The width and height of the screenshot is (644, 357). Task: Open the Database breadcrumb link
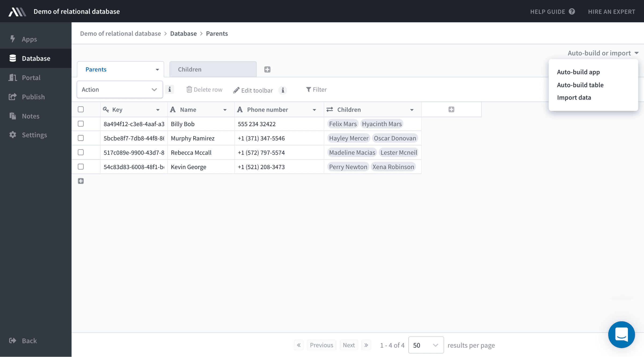(x=184, y=33)
